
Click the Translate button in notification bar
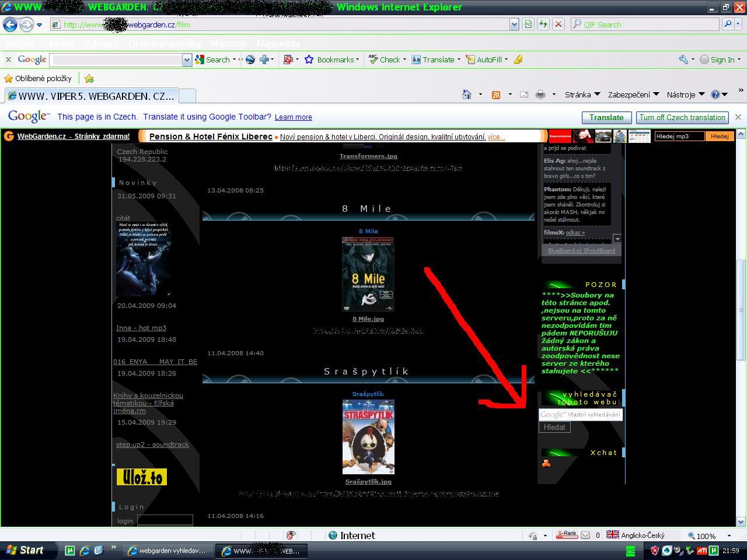click(606, 117)
